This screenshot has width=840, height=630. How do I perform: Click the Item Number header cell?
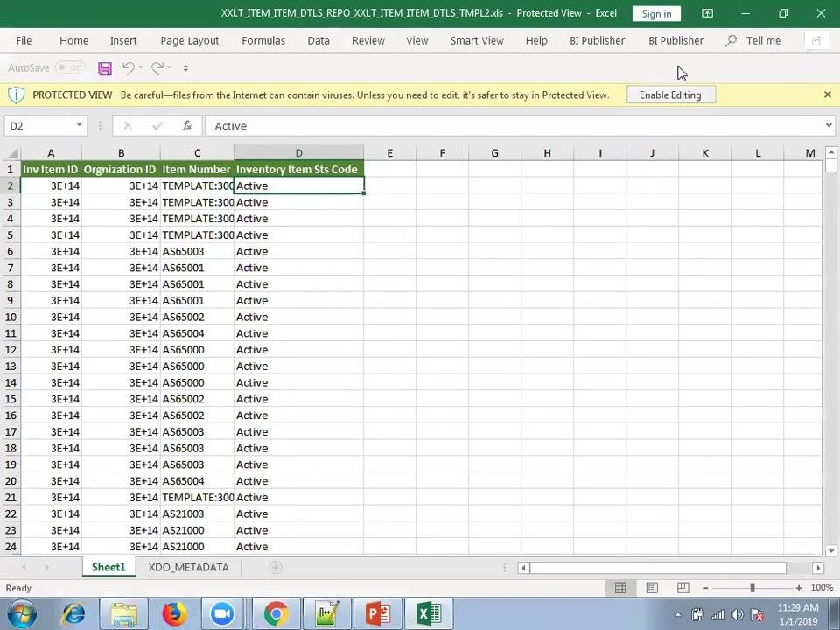coord(197,169)
